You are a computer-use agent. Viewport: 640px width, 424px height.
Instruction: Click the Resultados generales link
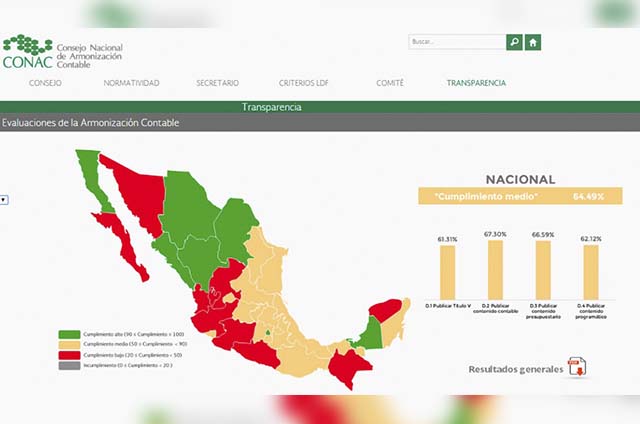click(x=514, y=369)
